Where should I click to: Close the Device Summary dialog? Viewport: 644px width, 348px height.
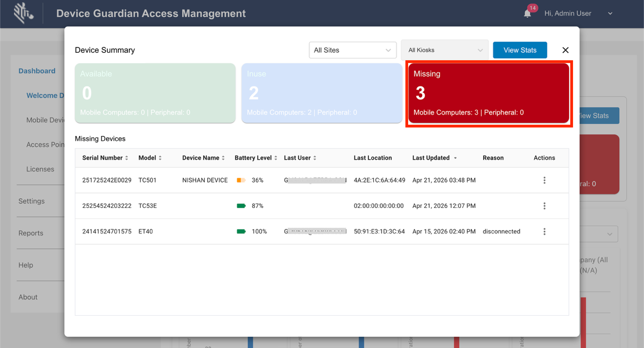pos(566,50)
